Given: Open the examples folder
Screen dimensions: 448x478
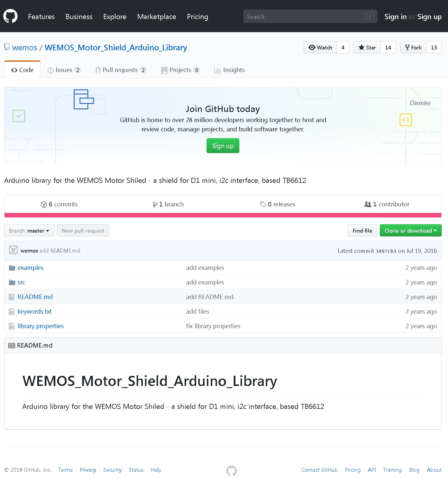Looking at the screenshot, I should tap(30, 268).
